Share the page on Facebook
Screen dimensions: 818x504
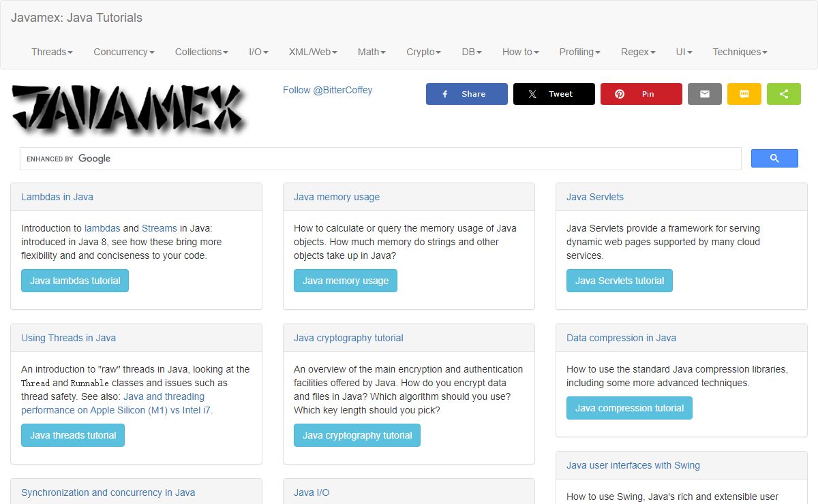[x=467, y=94]
